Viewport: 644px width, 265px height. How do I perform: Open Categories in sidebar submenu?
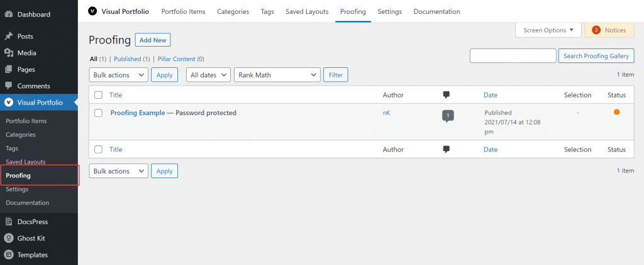coord(21,135)
